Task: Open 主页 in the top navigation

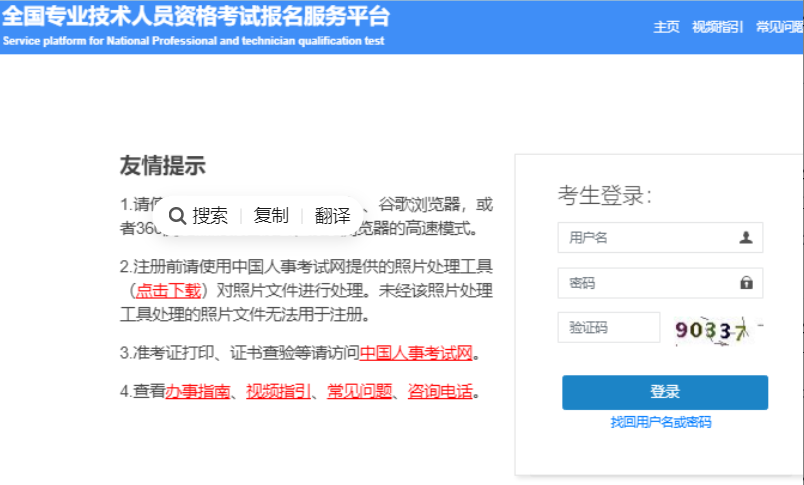Action: pos(666,27)
